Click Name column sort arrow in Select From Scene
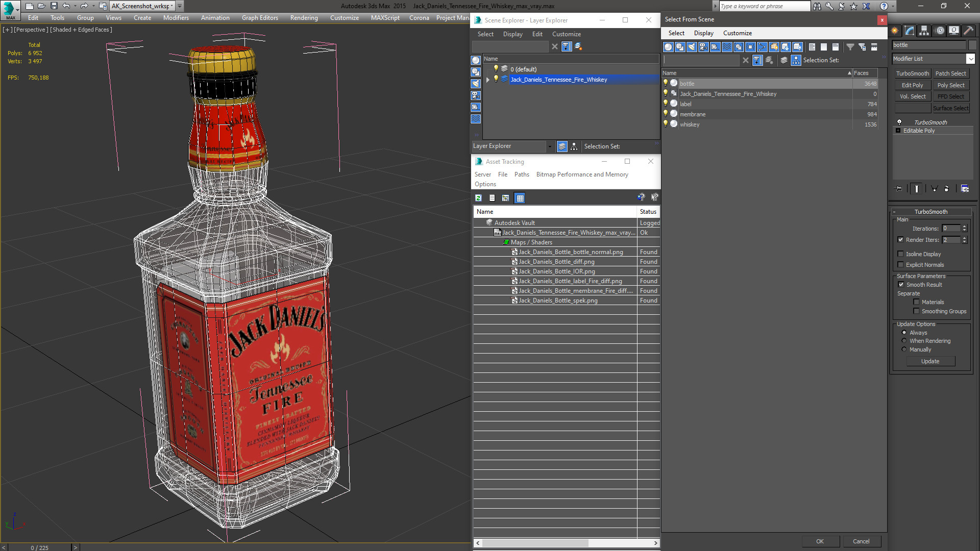 849,73
